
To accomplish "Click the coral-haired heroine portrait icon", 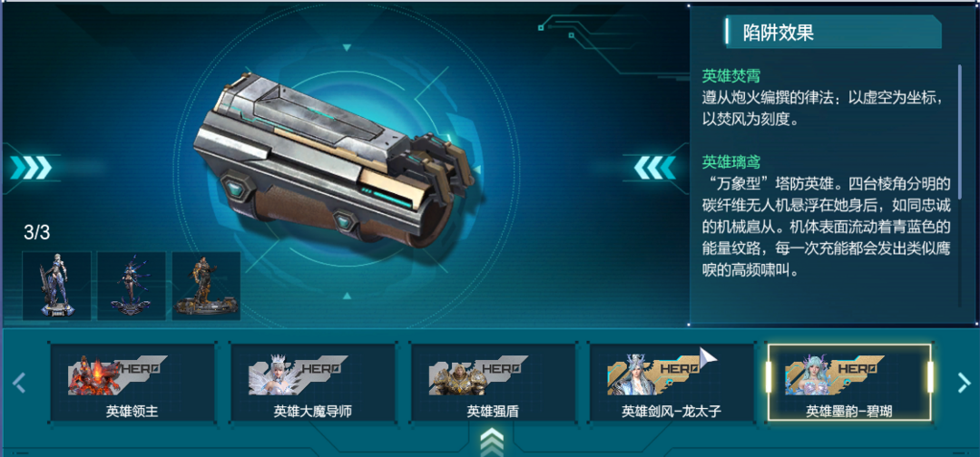I will click(x=810, y=375).
